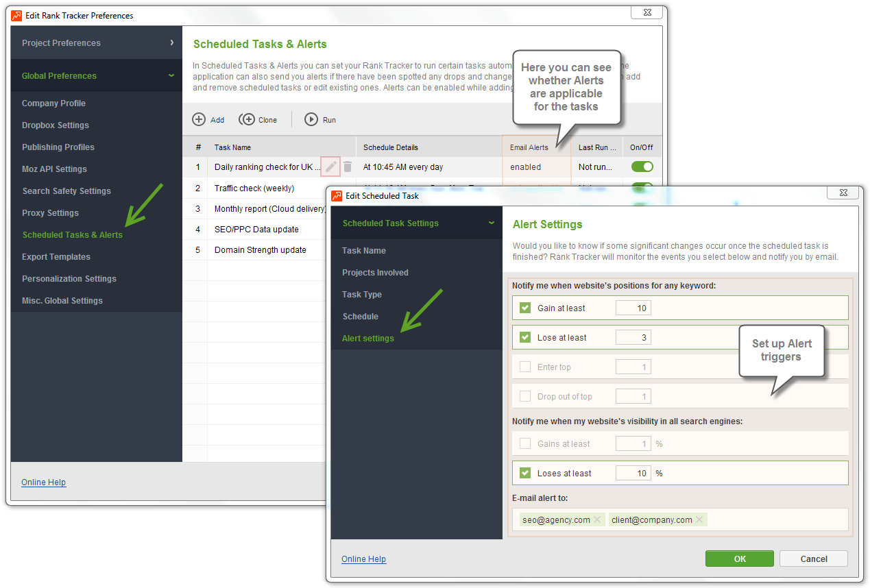Viewport: 870px width, 588px height.
Task: Sort by the Task Name column header
Action: tap(282, 147)
